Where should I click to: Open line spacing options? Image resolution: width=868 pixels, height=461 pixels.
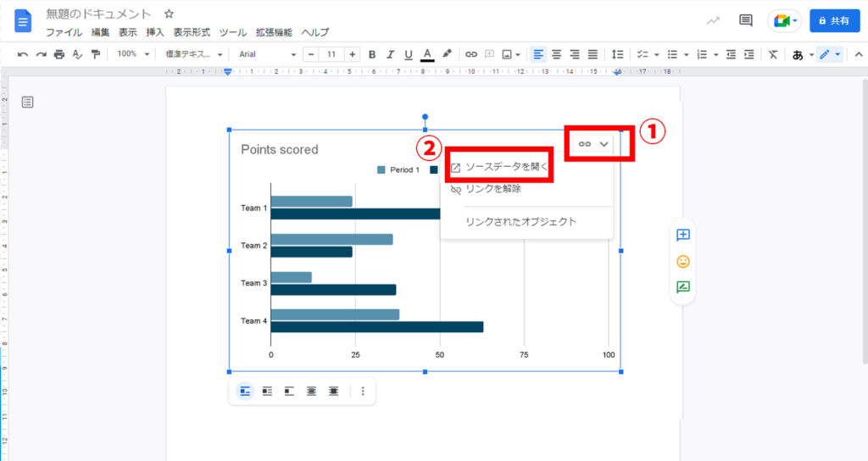617,54
